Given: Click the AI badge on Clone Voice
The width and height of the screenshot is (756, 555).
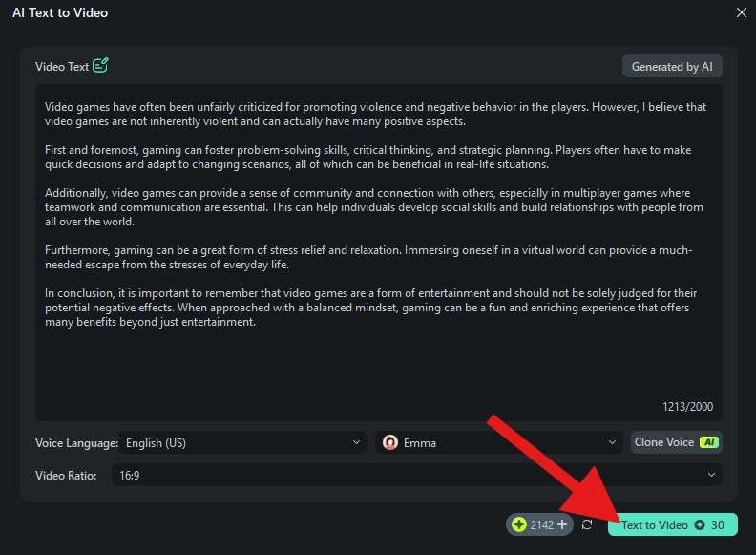Looking at the screenshot, I should pos(708,443).
